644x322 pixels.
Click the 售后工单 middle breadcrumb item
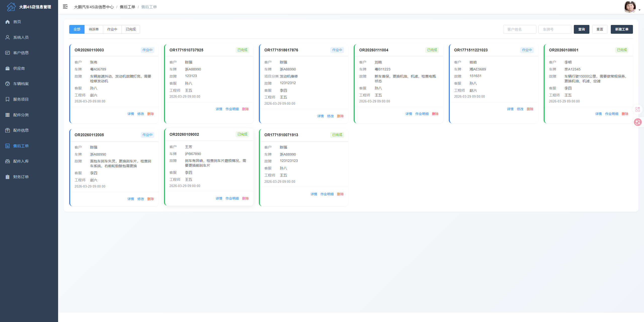(127, 7)
